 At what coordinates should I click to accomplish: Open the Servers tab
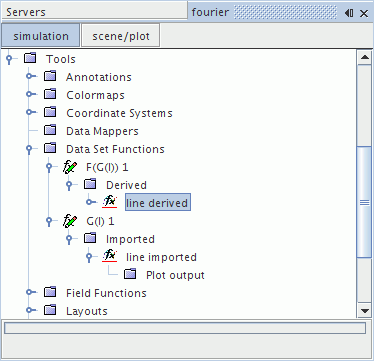[x=94, y=12]
